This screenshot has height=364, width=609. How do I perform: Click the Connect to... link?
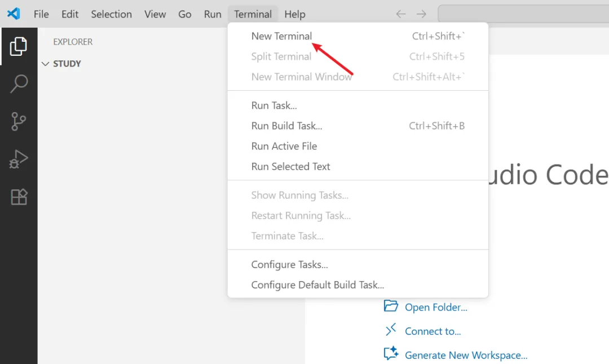coord(433,331)
